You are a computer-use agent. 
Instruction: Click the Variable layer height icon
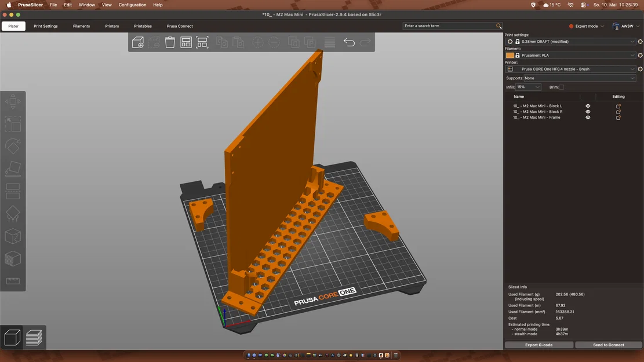pos(329,42)
